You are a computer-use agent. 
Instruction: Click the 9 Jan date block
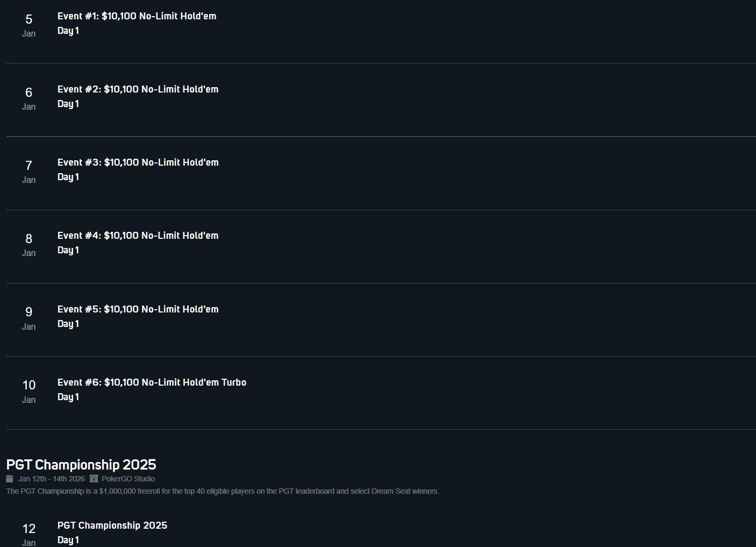click(x=29, y=318)
